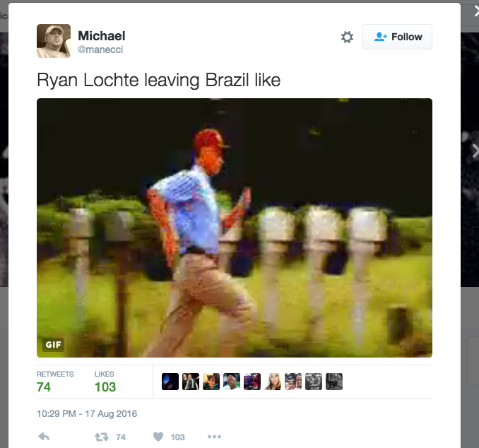This screenshot has width=479, height=448.
Task: Open liker avatar with white-shirt man
Action: coord(232,382)
